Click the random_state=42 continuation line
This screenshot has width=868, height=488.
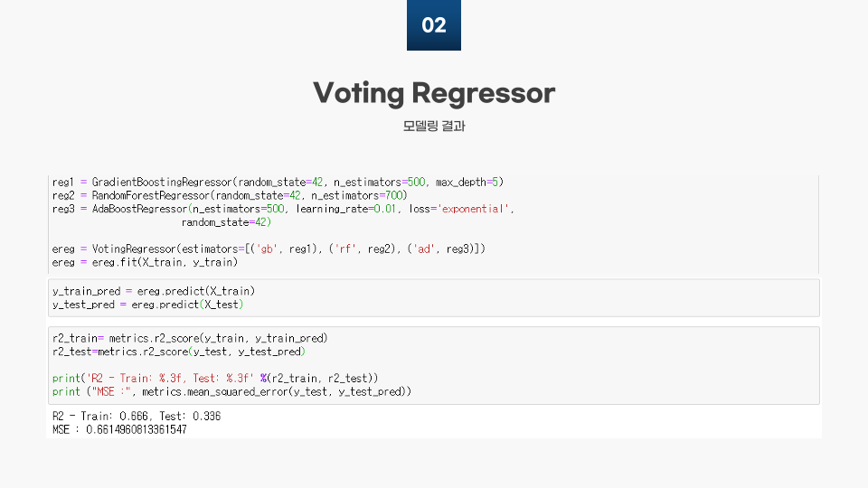click(226, 222)
